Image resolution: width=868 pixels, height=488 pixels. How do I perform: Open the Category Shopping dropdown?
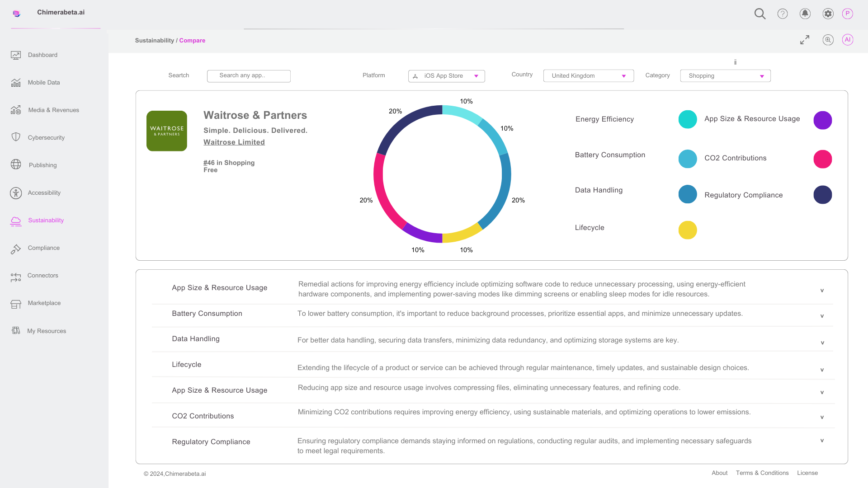(725, 76)
